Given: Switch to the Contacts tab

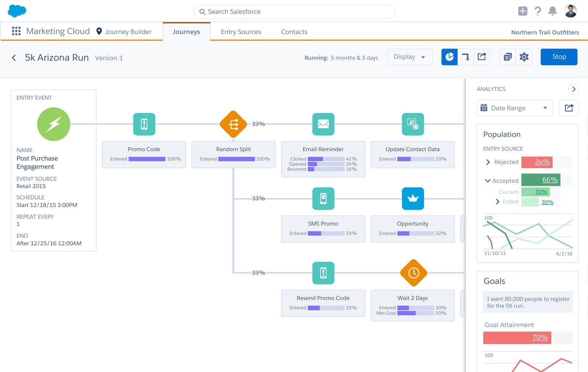Looking at the screenshot, I should [294, 32].
